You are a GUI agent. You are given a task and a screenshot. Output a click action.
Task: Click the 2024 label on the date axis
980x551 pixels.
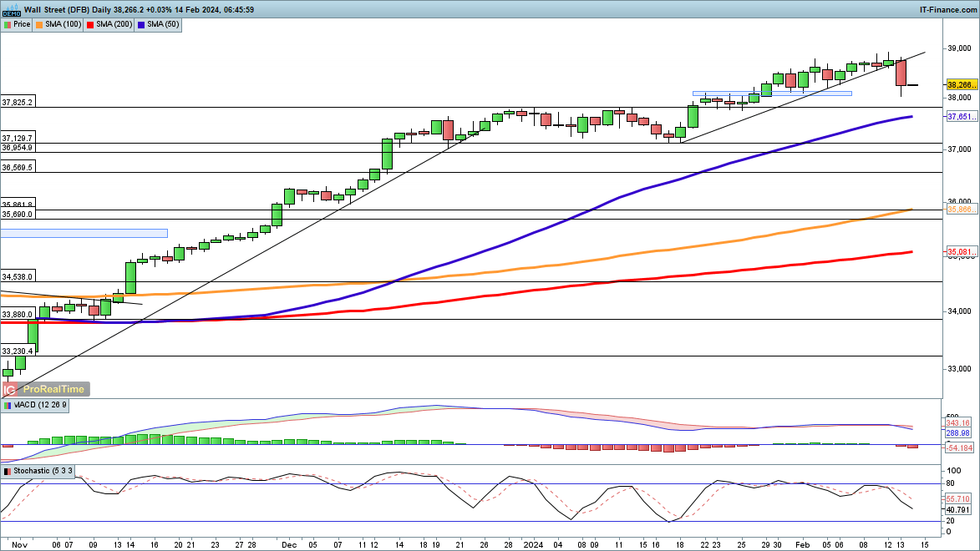(533, 545)
